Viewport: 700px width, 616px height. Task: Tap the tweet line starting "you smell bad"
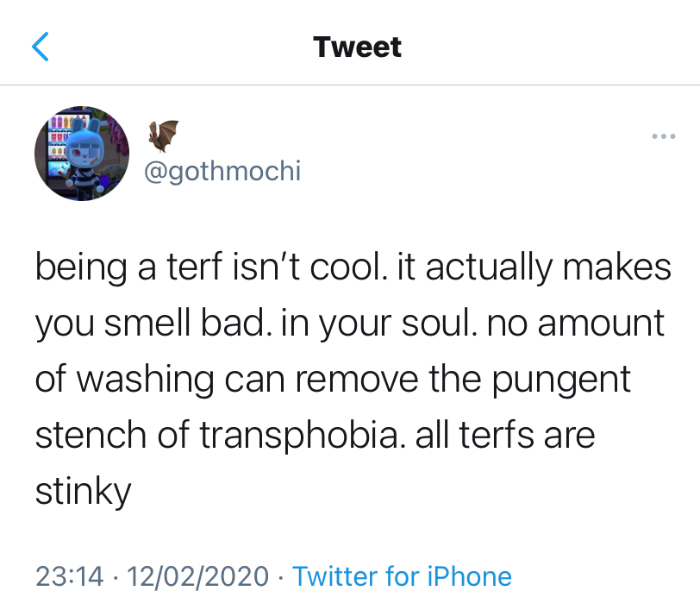[x=350, y=323]
